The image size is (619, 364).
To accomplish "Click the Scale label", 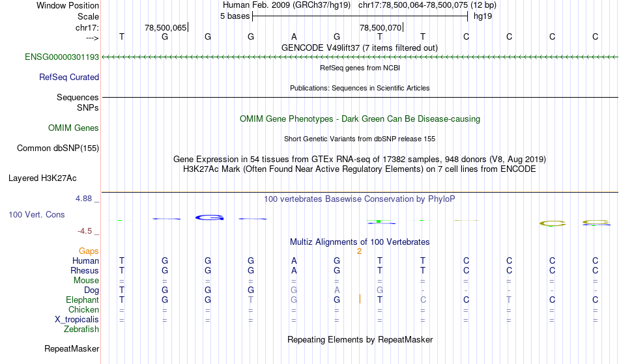I will tap(88, 16).
